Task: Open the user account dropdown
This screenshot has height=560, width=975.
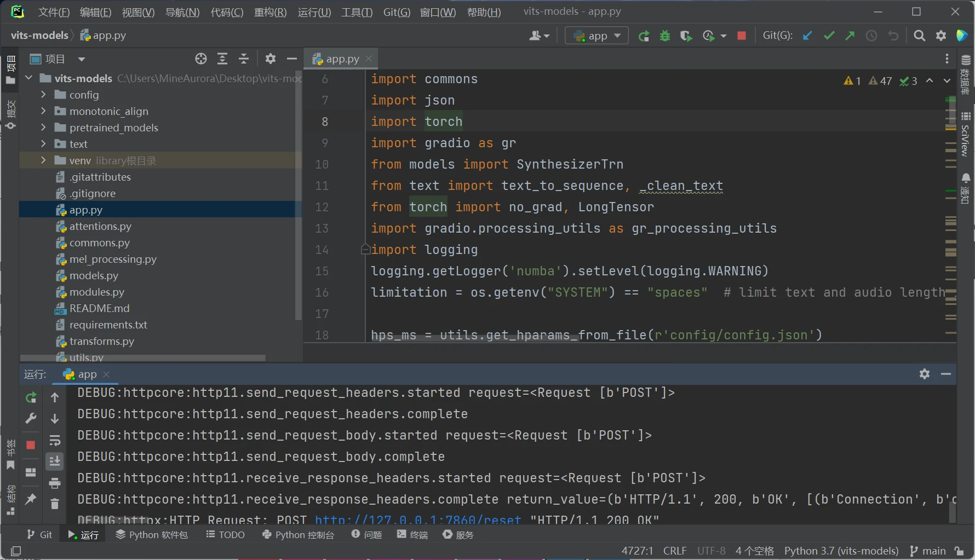Action: pos(540,36)
